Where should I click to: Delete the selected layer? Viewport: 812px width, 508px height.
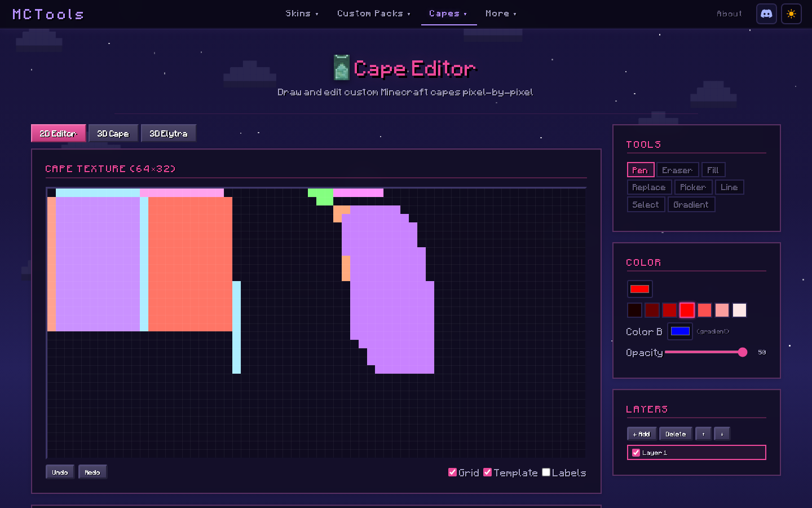(x=676, y=433)
